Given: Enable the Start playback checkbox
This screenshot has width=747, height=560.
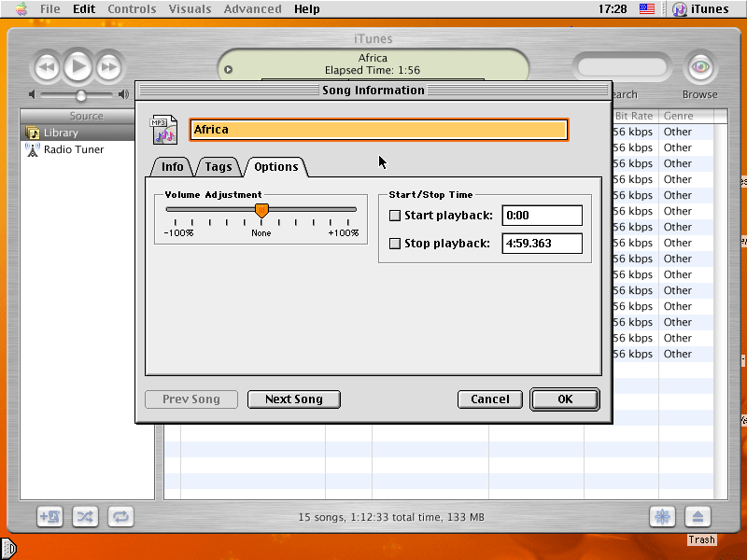Looking at the screenshot, I should [x=395, y=216].
